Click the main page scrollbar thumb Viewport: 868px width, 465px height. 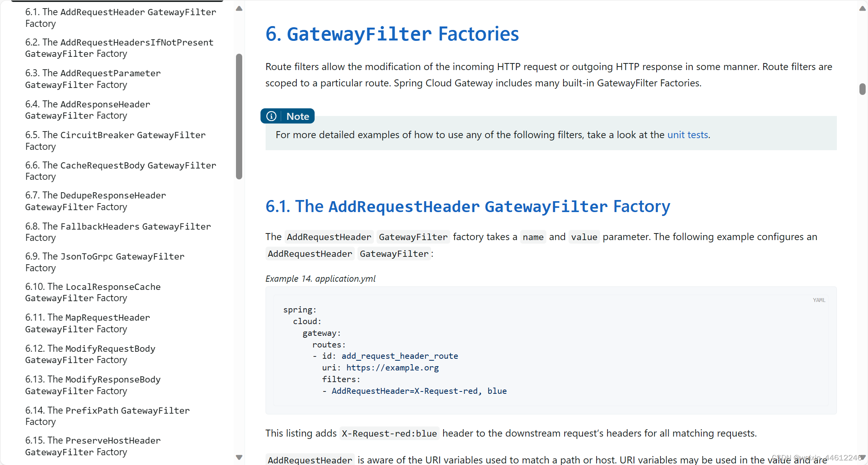coord(863,89)
